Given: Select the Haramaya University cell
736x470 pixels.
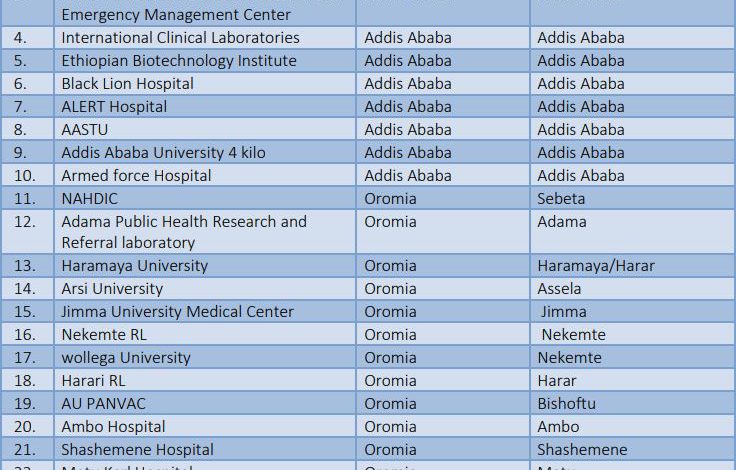Looking at the screenshot, I should 205,266.
